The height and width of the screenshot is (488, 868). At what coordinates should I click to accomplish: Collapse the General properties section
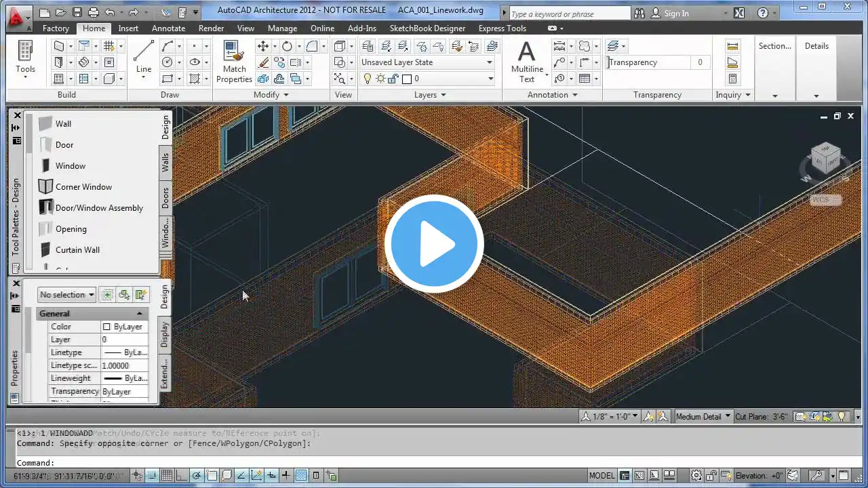pyautogui.click(x=140, y=314)
